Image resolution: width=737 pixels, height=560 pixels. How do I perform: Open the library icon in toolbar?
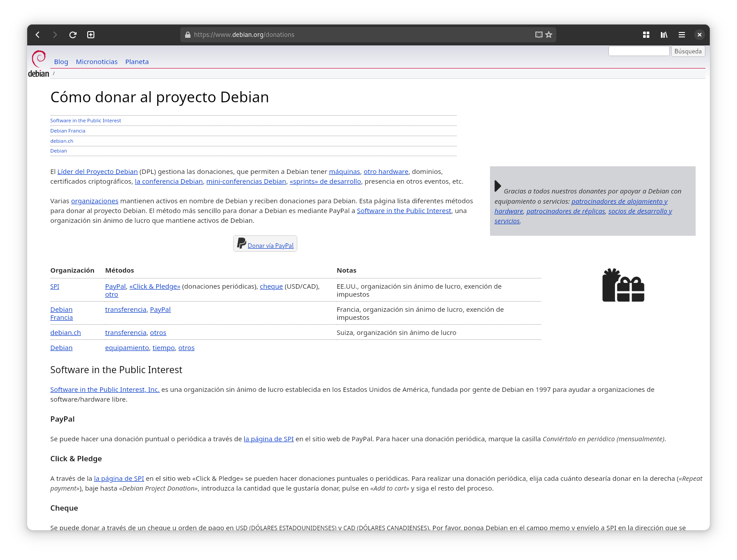coord(664,35)
